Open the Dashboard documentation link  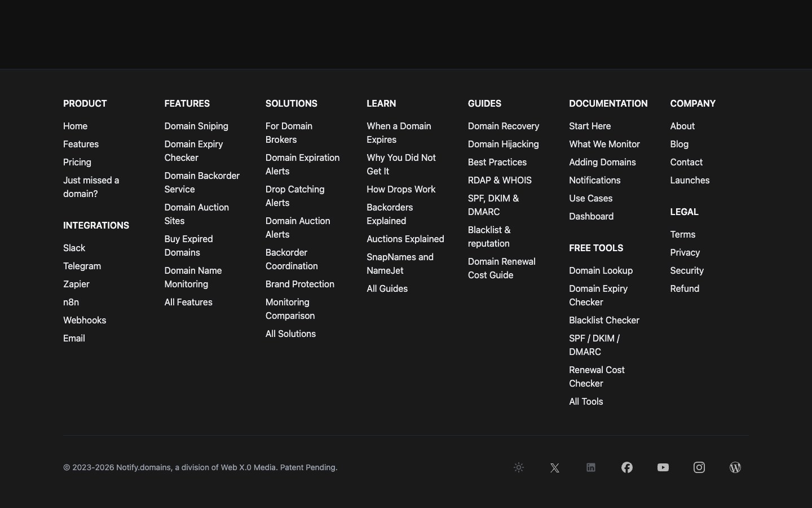[591, 216]
